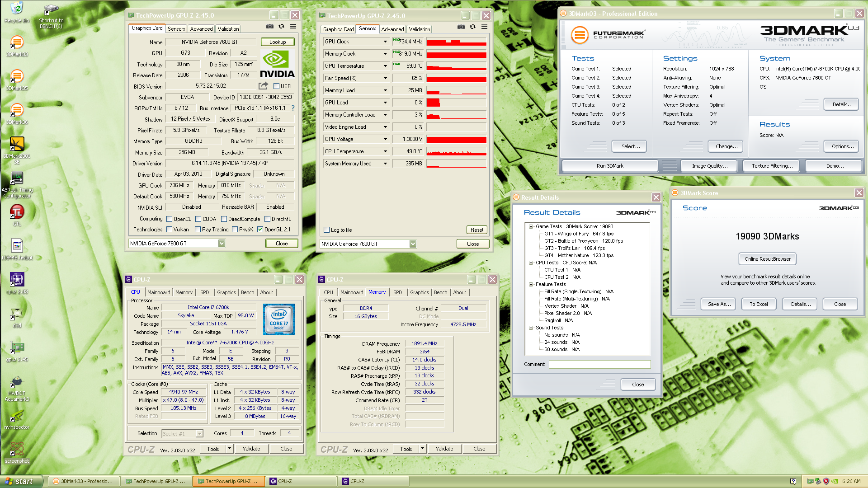Click the Online ResultBrowser button
This screenshot has height=488, width=868.
pos(767,259)
